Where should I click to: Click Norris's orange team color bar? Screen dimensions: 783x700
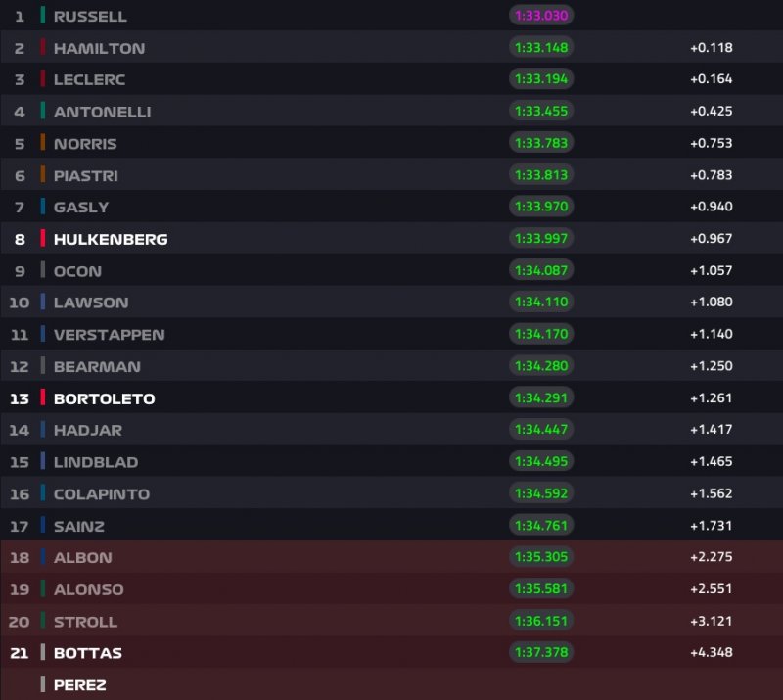pyautogui.click(x=43, y=143)
